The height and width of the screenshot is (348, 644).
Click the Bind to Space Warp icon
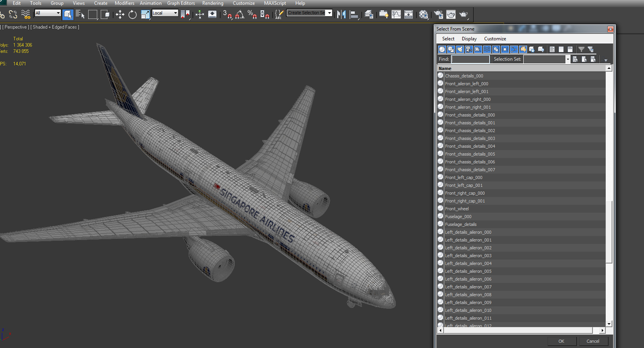(26, 14)
